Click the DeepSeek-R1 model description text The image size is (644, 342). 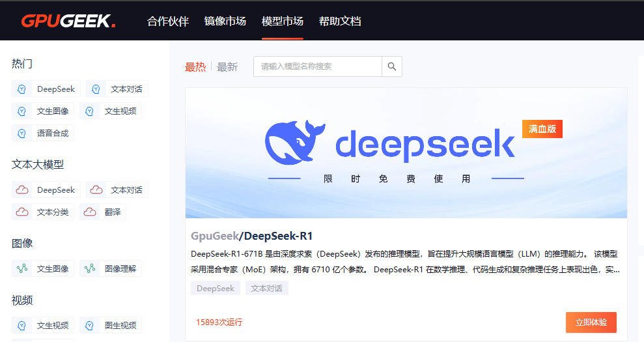tap(406, 262)
